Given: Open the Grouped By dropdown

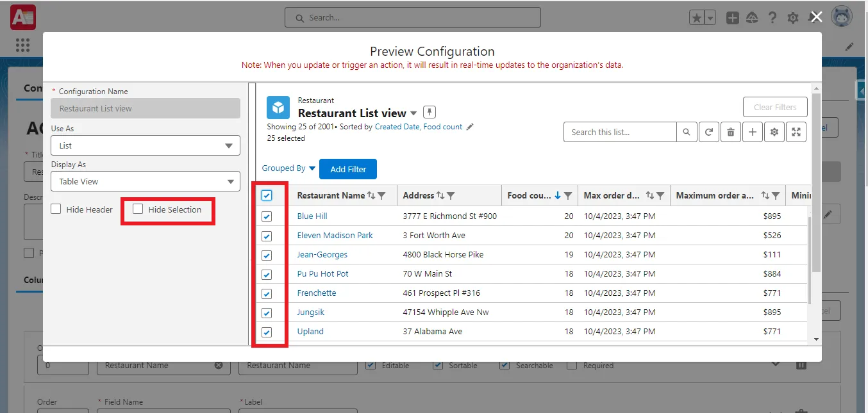Looking at the screenshot, I should pos(288,168).
